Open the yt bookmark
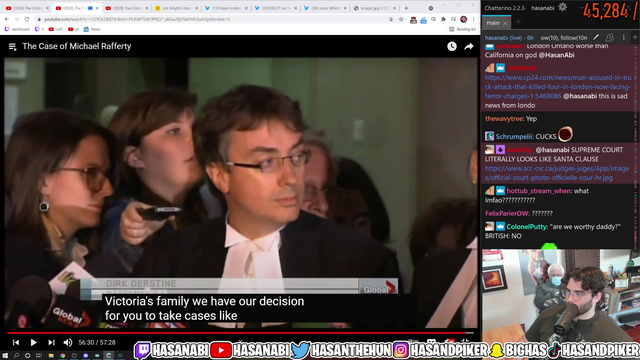The width and height of the screenshot is (640, 360). 73,29
